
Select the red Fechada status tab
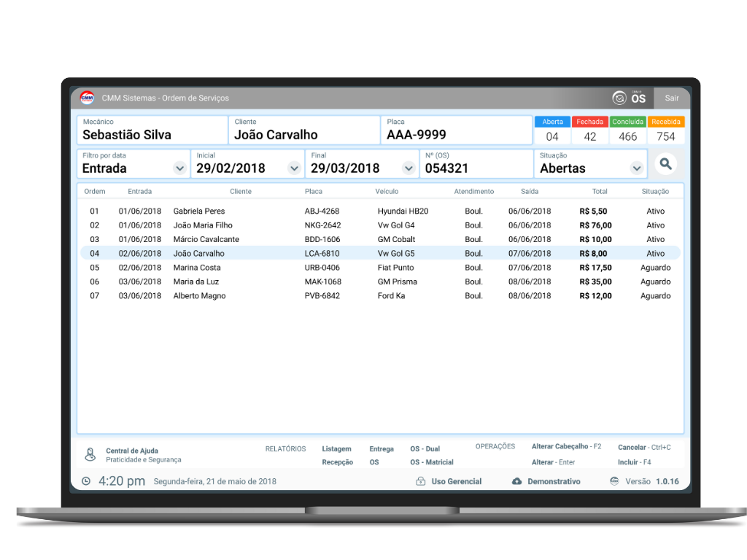[x=589, y=122]
